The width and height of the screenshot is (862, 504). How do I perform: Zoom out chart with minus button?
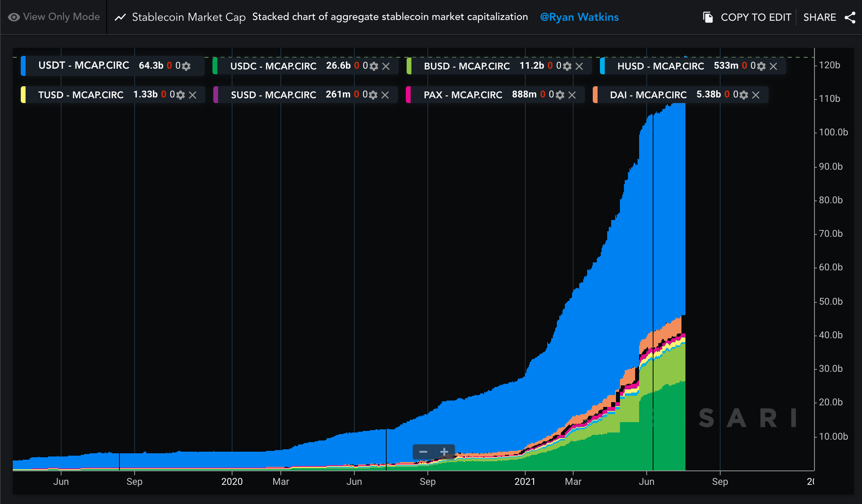(x=423, y=452)
